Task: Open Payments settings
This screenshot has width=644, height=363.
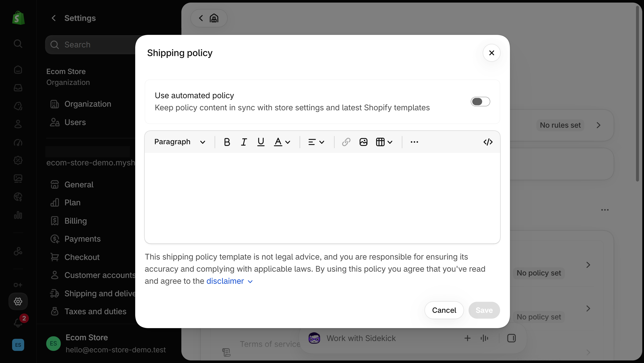Action: tap(75, 239)
